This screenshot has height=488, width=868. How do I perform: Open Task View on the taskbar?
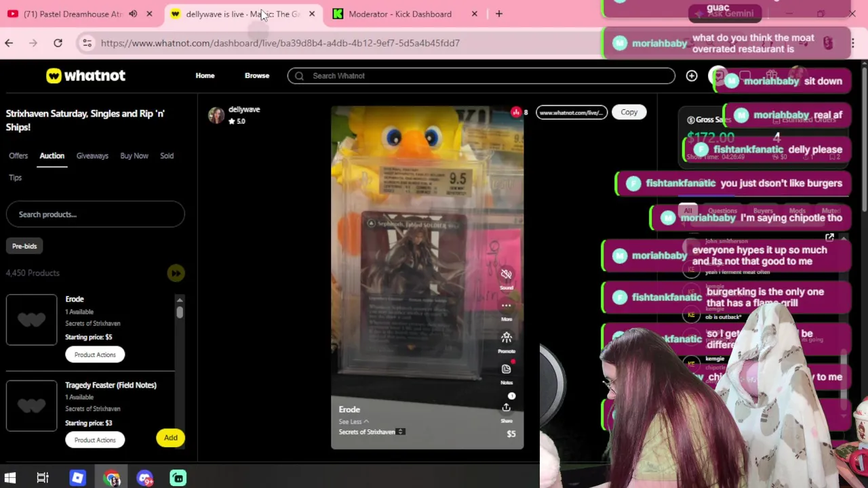point(43,478)
